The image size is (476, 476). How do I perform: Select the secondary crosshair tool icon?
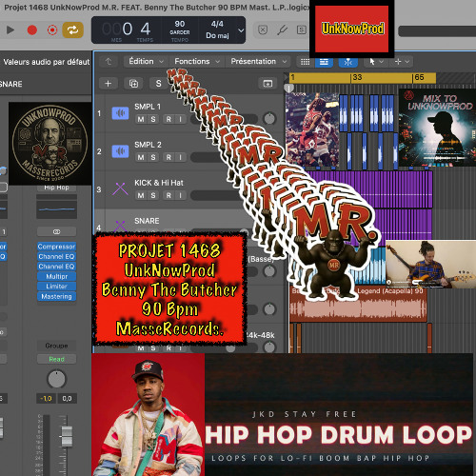pos(398,62)
